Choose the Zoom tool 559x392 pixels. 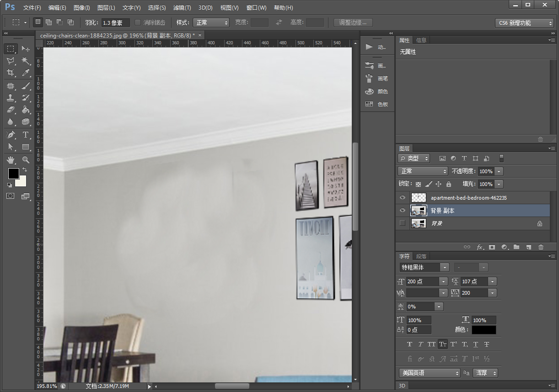coord(26,160)
